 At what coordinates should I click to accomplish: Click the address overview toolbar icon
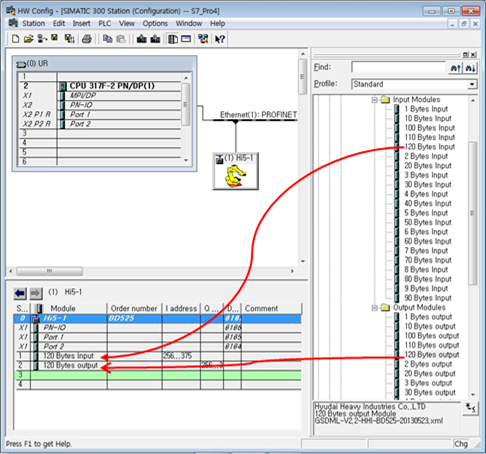pos(186,39)
